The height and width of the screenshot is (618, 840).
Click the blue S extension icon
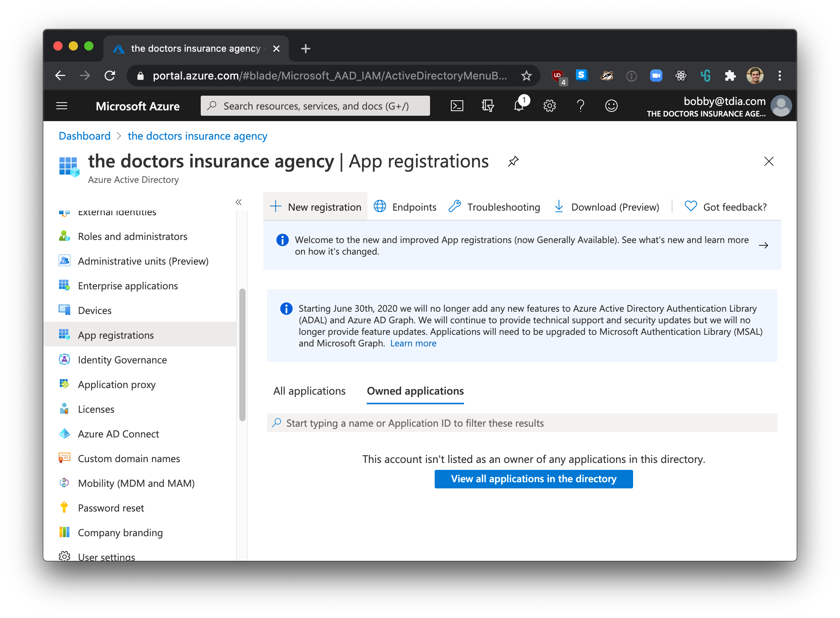coord(581,75)
